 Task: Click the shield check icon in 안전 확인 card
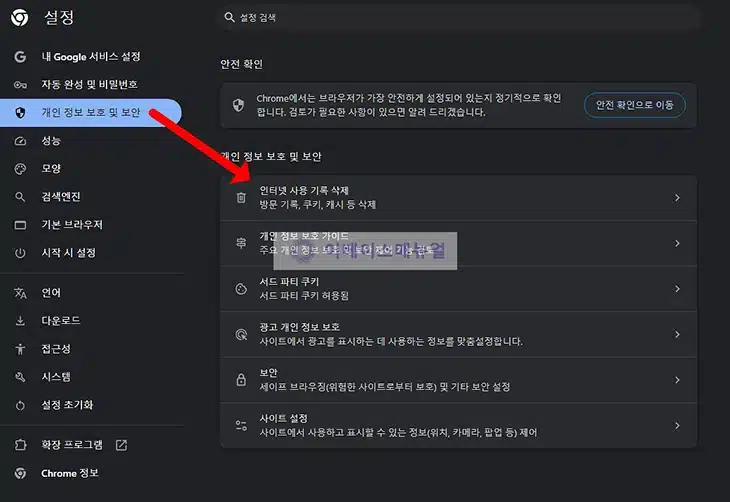[238, 105]
